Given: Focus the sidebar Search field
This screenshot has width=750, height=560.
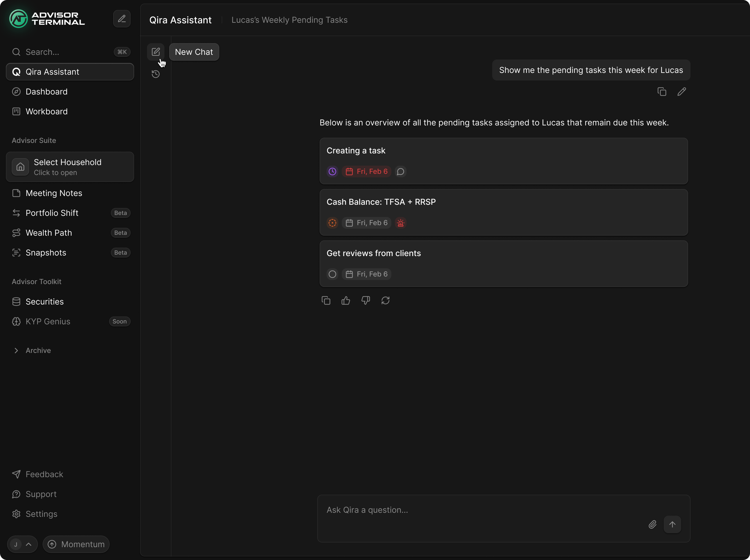Looking at the screenshot, I should tap(70, 52).
